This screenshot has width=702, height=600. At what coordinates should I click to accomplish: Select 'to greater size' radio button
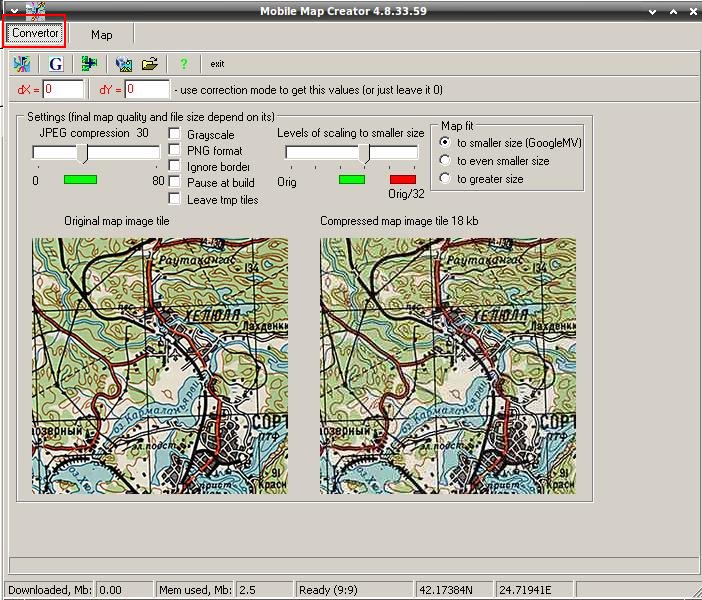[x=446, y=178]
